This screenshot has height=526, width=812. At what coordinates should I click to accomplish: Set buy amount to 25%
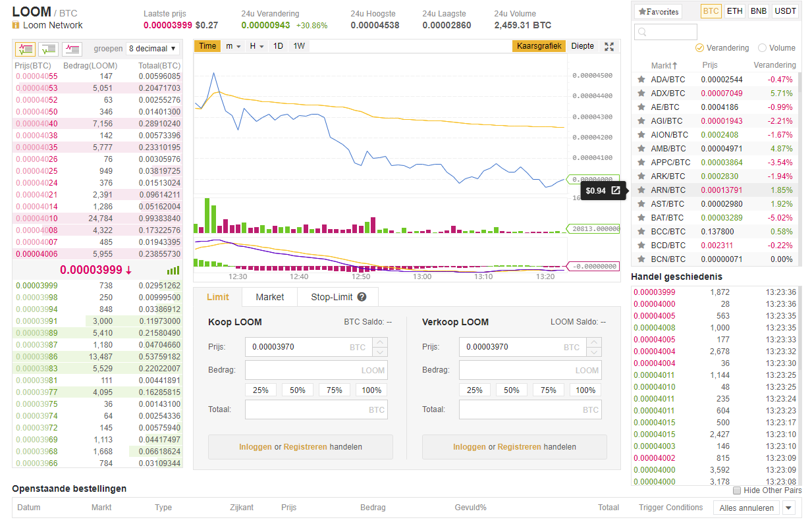click(261, 390)
